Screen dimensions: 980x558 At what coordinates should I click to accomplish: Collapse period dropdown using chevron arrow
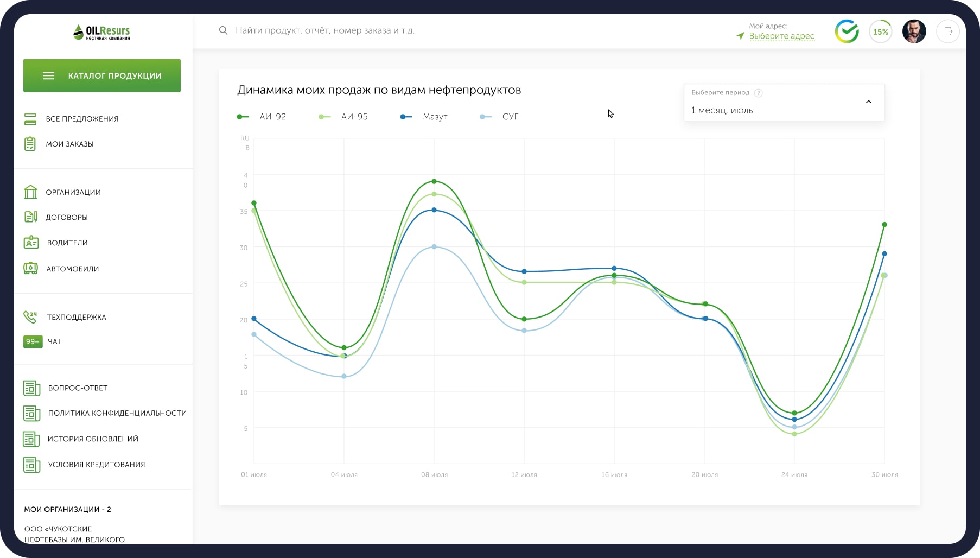pos(868,102)
